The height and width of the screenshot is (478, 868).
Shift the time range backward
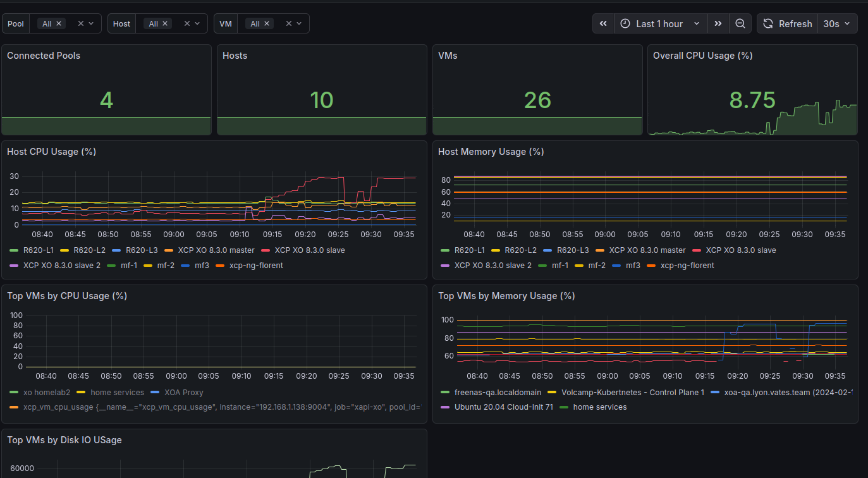tap(603, 23)
